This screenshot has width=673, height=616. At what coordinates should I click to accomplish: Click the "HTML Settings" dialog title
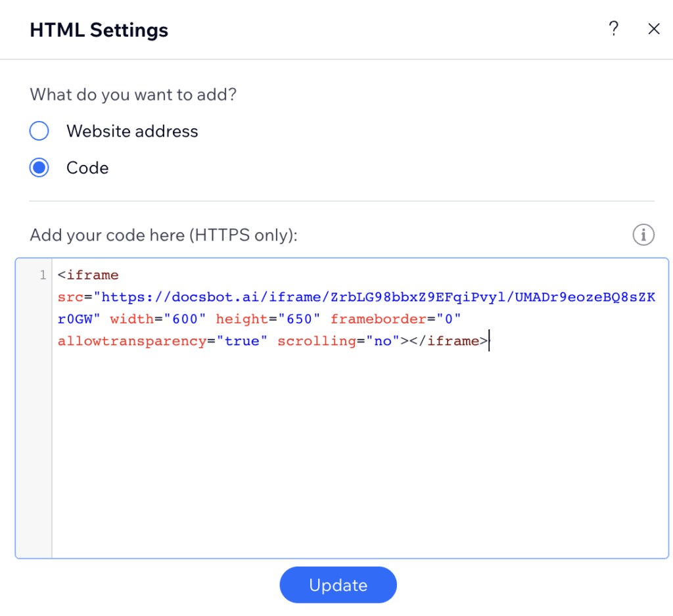click(x=99, y=30)
